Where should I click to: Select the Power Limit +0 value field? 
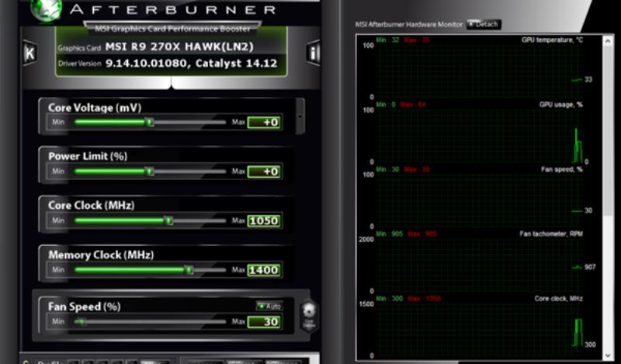(264, 172)
